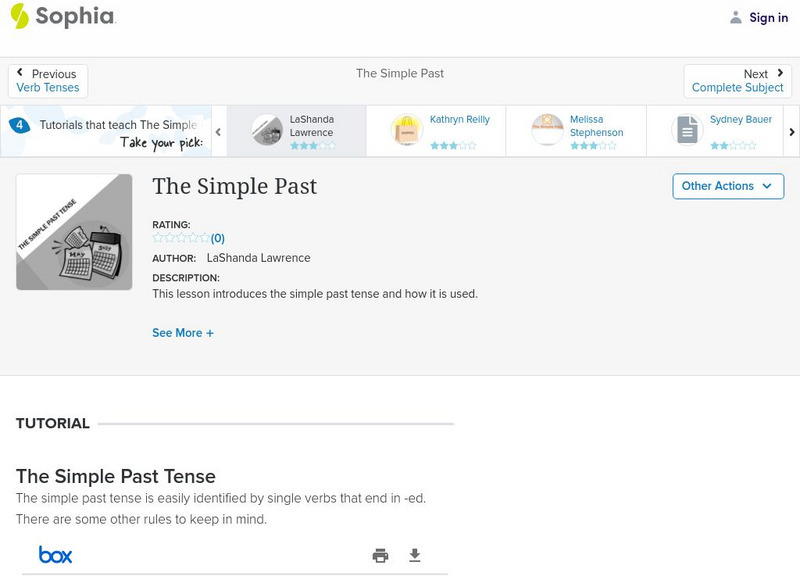The image size is (800, 576).
Task: Go to Next Complete Subject
Action: [738, 81]
